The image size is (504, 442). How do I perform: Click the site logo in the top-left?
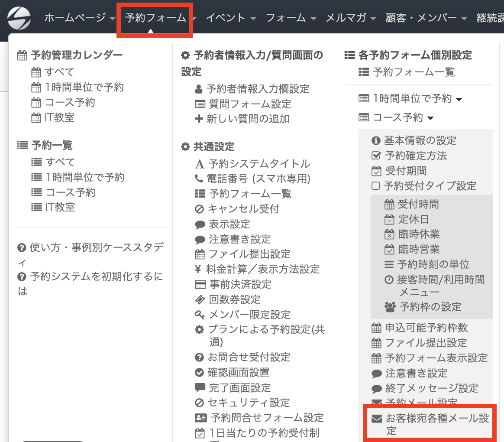pos(19,18)
